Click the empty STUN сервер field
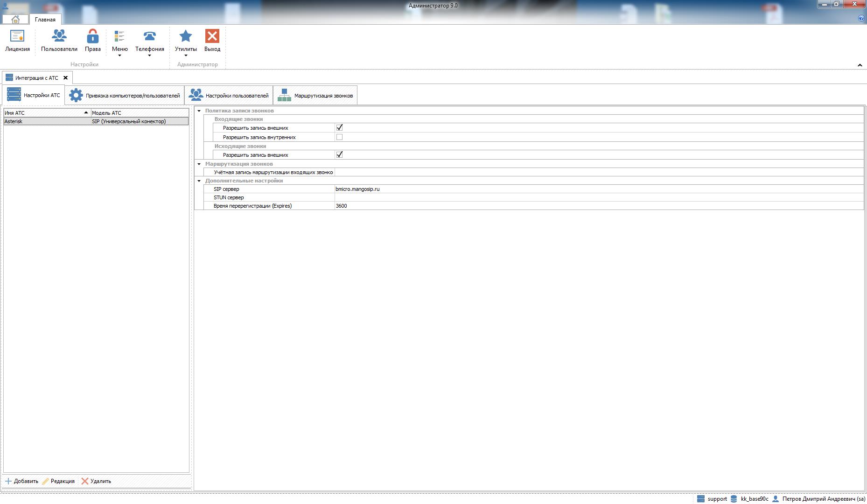The image size is (867, 504). click(599, 197)
